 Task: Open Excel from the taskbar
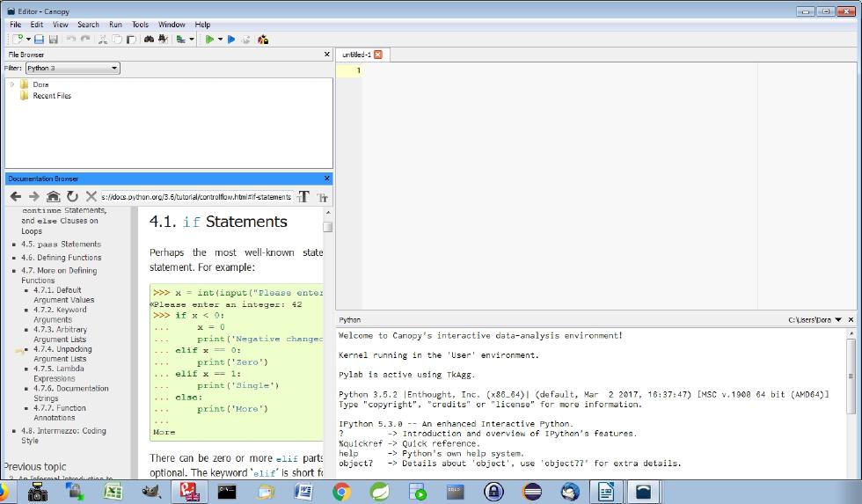pyautogui.click(x=113, y=492)
